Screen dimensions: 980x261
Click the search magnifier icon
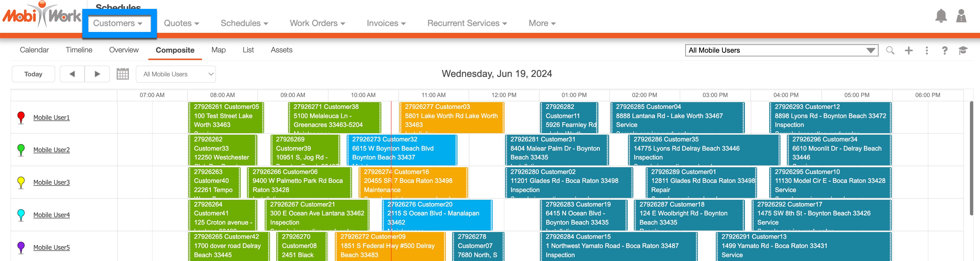[890, 50]
